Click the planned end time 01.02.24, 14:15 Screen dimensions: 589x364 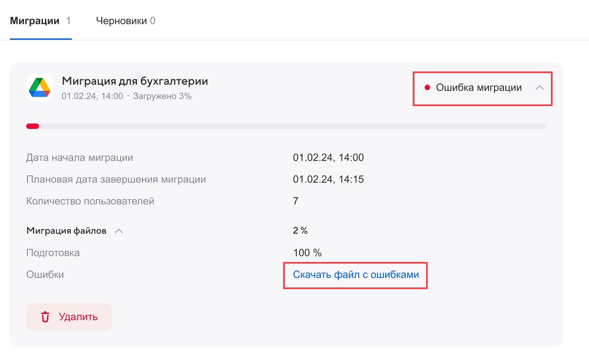[x=328, y=179]
